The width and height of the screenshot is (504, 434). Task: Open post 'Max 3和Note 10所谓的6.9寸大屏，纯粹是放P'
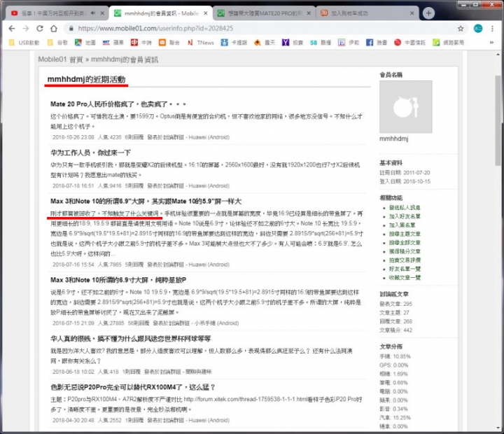tap(118, 280)
